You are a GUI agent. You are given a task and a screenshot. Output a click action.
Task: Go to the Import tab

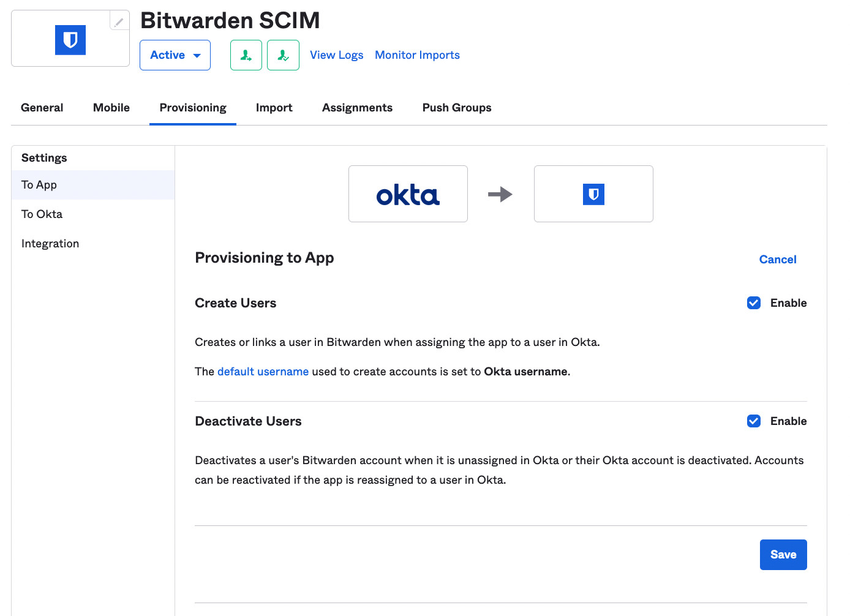(274, 108)
